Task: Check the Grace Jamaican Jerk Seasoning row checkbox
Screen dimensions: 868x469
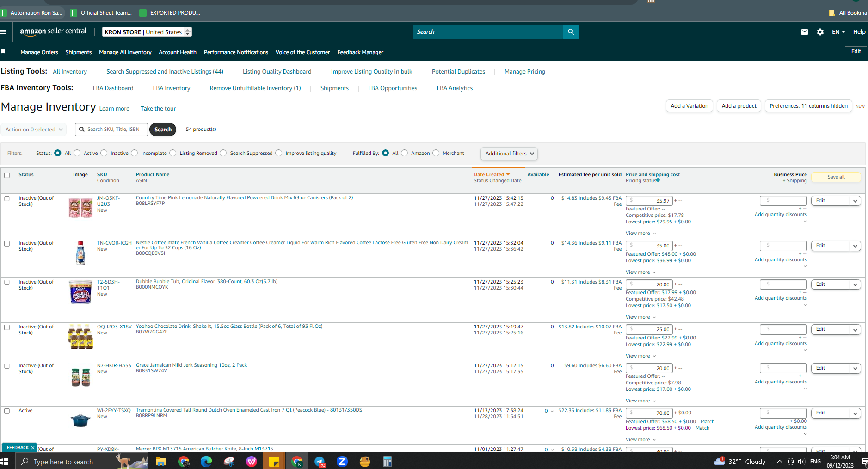Action: pyautogui.click(x=7, y=366)
